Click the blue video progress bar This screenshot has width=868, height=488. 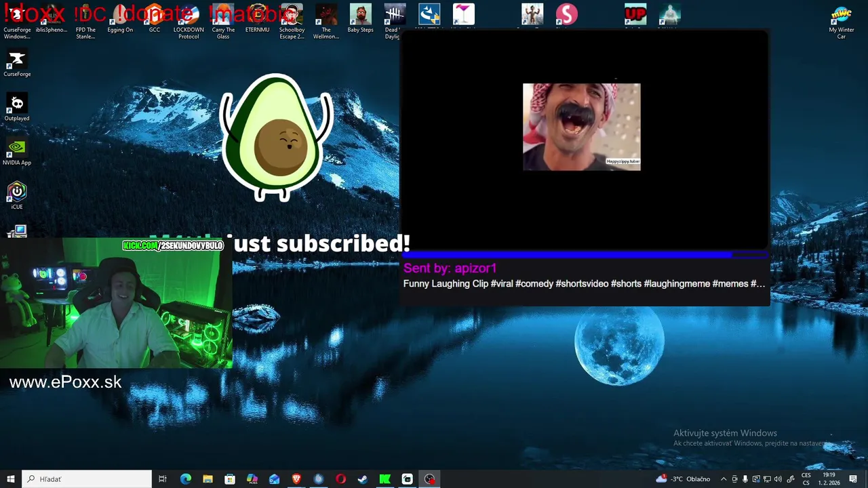coord(585,255)
